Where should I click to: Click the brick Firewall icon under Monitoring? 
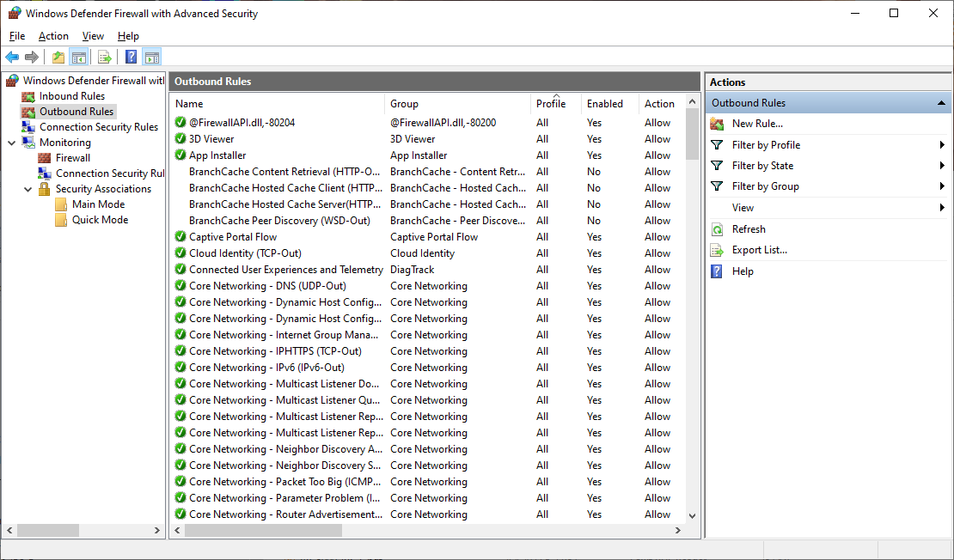pyautogui.click(x=45, y=158)
